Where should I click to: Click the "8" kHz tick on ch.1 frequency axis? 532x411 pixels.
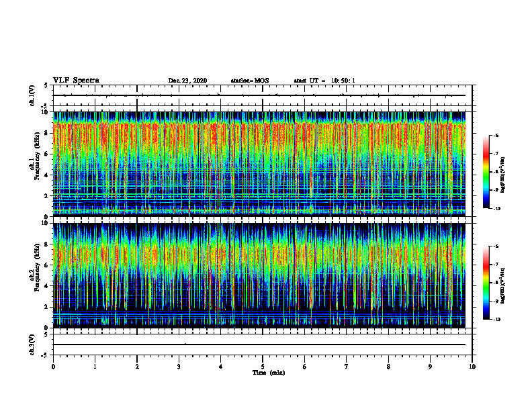47,133
